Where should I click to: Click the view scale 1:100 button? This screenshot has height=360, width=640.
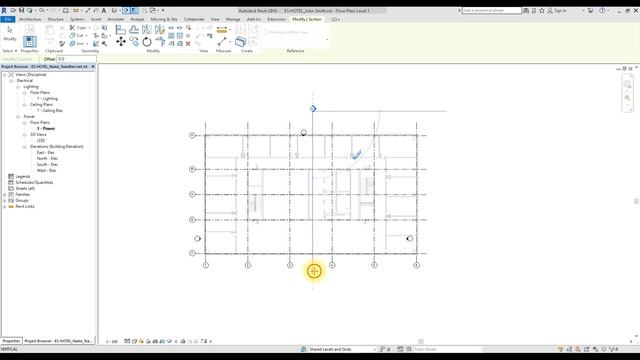point(112,341)
